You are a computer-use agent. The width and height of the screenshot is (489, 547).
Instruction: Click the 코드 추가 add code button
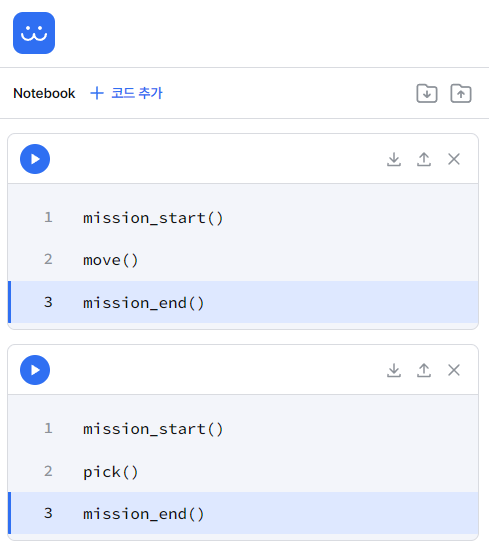(x=126, y=93)
